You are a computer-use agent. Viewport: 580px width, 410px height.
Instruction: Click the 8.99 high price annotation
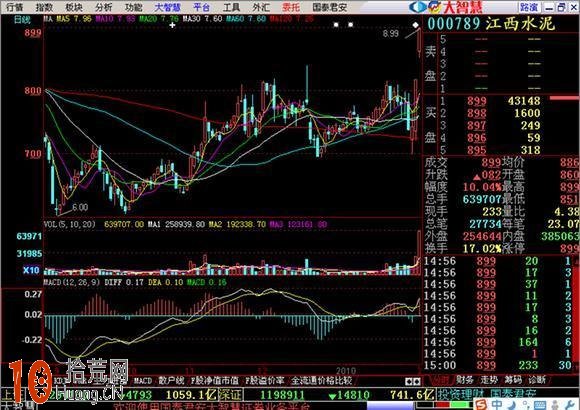click(x=391, y=34)
